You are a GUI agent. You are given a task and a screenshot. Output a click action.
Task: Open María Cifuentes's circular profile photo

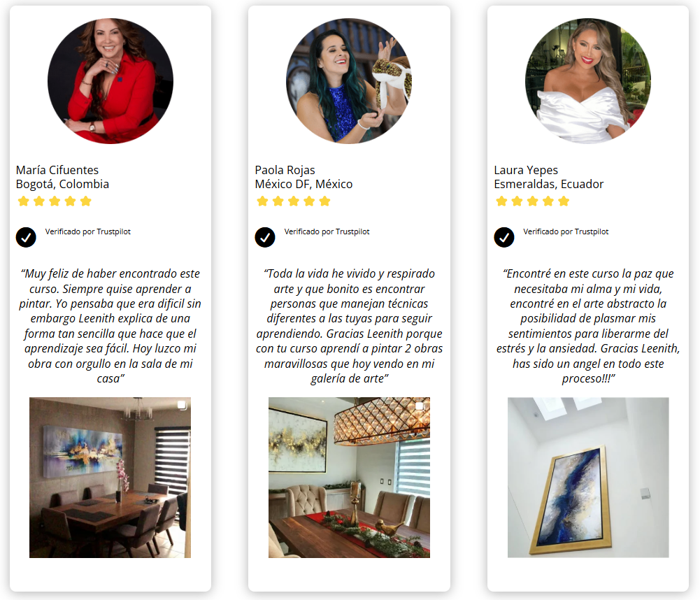click(110, 81)
